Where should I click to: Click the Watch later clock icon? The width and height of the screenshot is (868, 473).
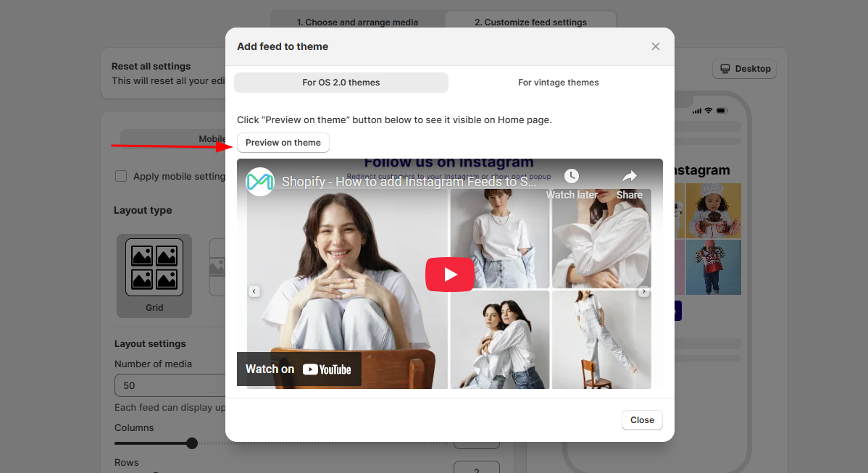coord(571,177)
